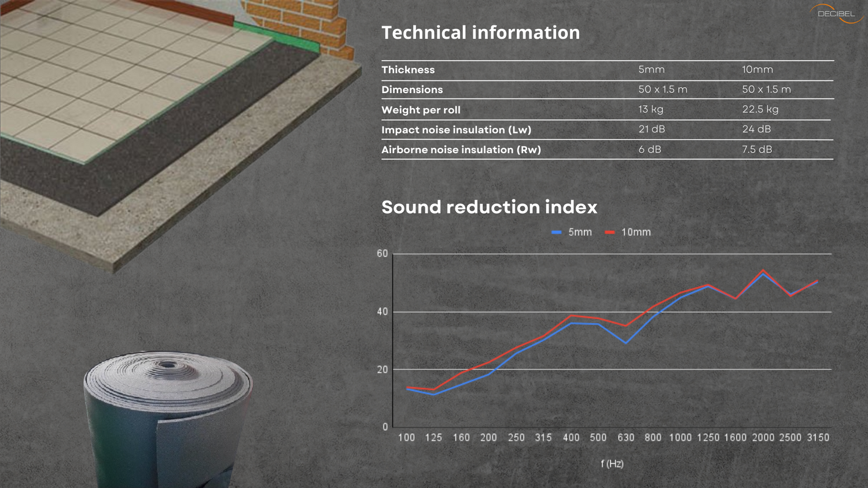This screenshot has width=868, height=488.
Task: Click the '1000' frequency axis label
Action: (x=681, y=438)
